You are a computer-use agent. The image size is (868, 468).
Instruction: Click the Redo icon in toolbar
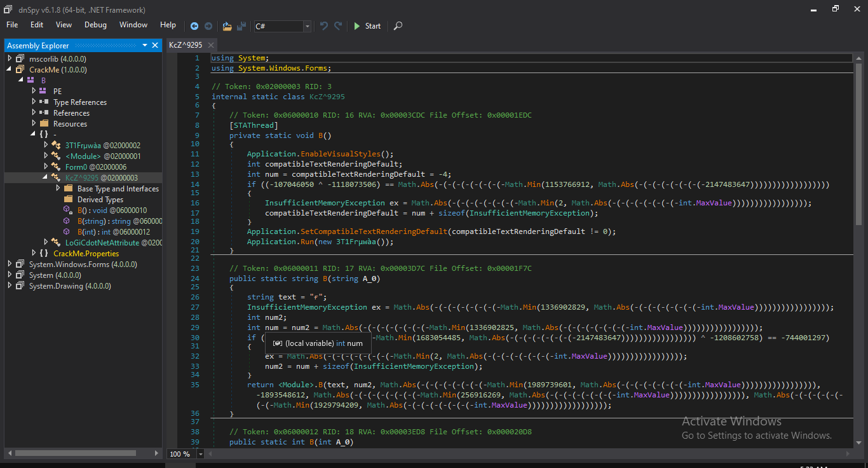(338, 26)
